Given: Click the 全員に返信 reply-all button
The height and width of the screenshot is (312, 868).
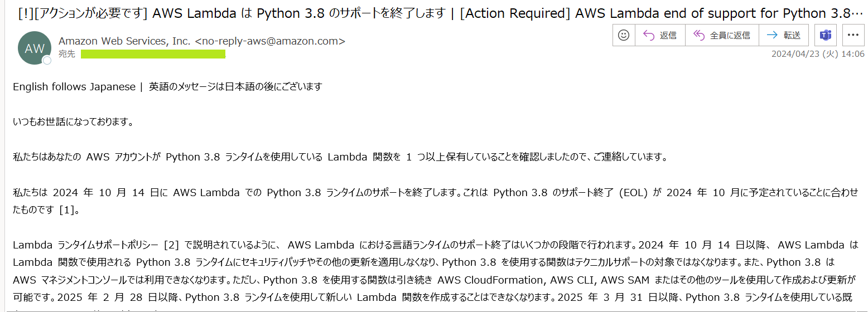Looking at the screenshot, I should coord(721,35).
